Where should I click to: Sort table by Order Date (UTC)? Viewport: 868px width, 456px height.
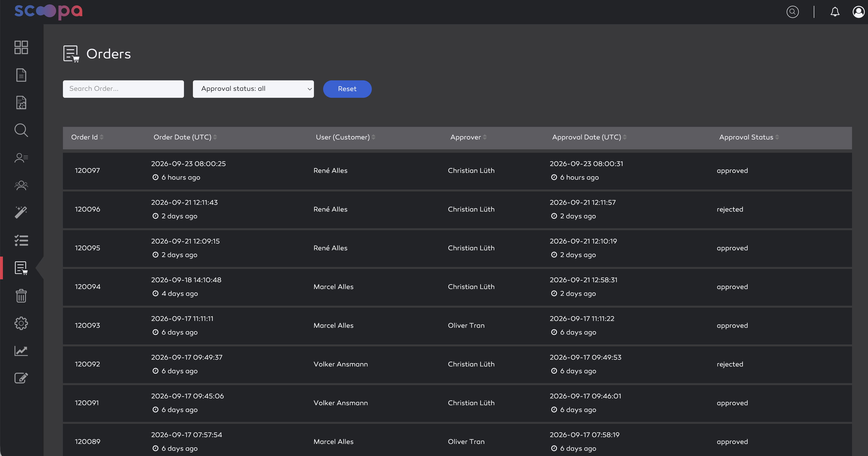tap(185, 137)
